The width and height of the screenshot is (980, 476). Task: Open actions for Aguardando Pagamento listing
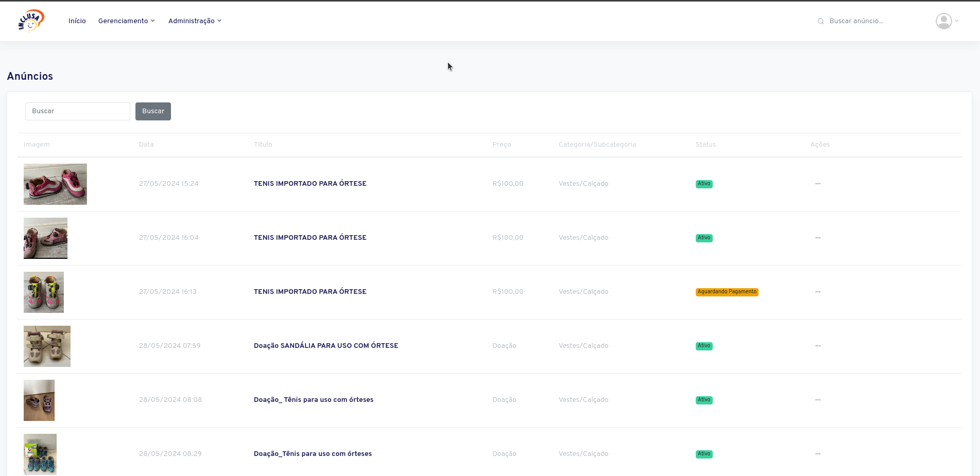pos(818,292)
